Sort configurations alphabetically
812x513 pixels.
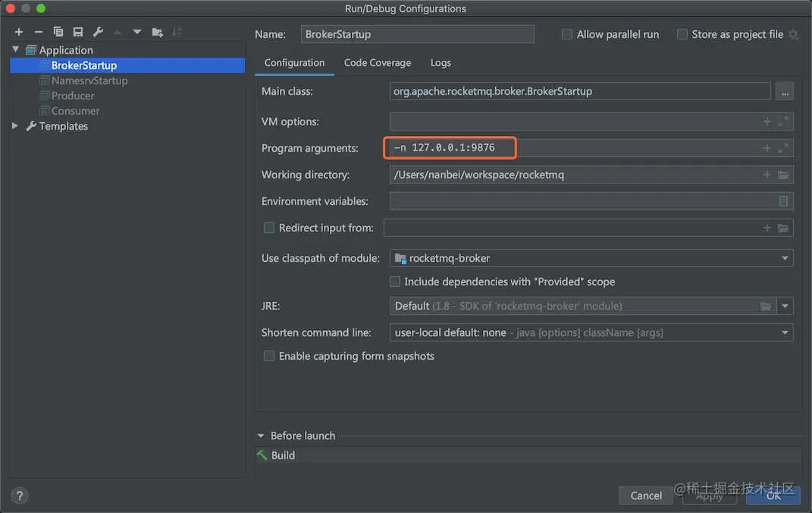click(x=177, y=32)
